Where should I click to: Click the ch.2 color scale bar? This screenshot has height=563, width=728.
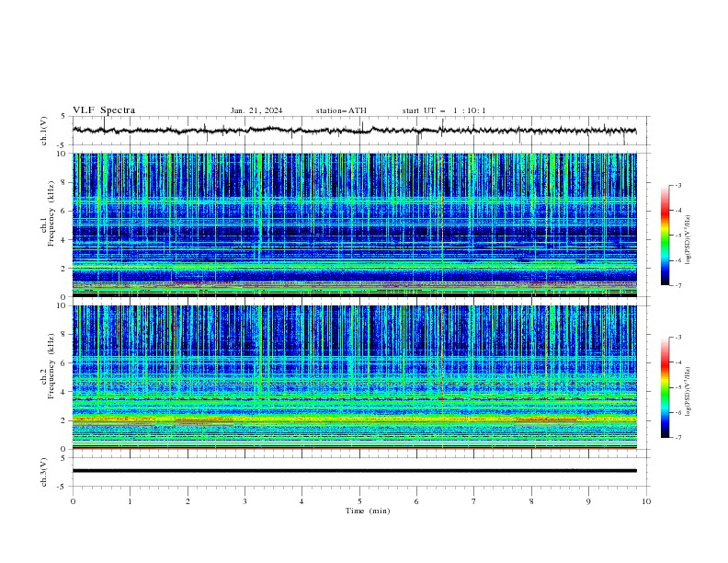pyautogui.click(x=665, y=387)
